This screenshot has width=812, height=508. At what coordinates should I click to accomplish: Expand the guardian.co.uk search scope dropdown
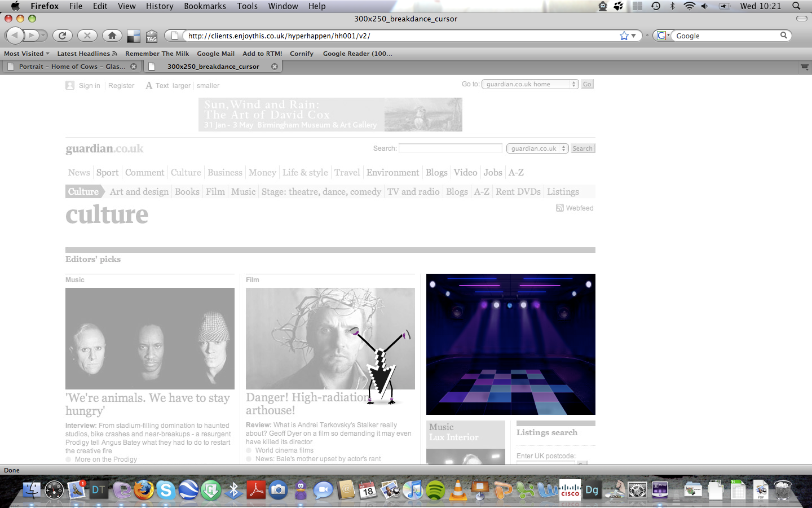pyautogui.click(x=537, y=148)
